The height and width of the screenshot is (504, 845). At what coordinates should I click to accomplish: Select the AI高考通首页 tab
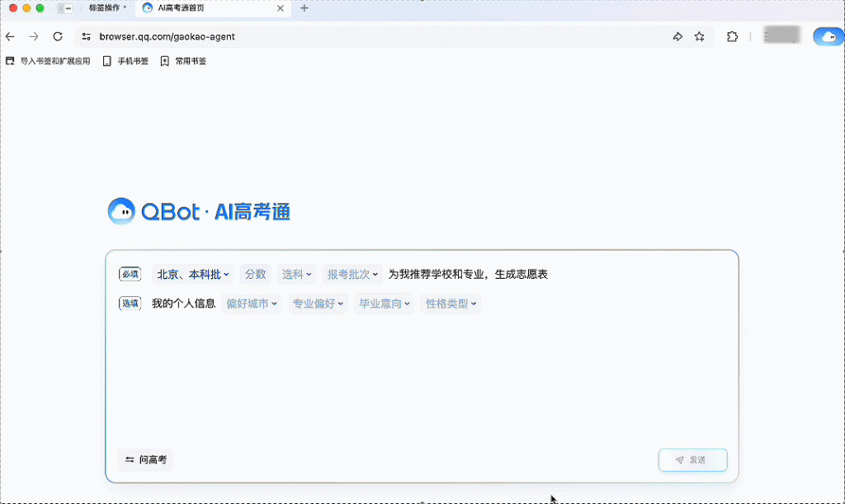coord(213,8)
